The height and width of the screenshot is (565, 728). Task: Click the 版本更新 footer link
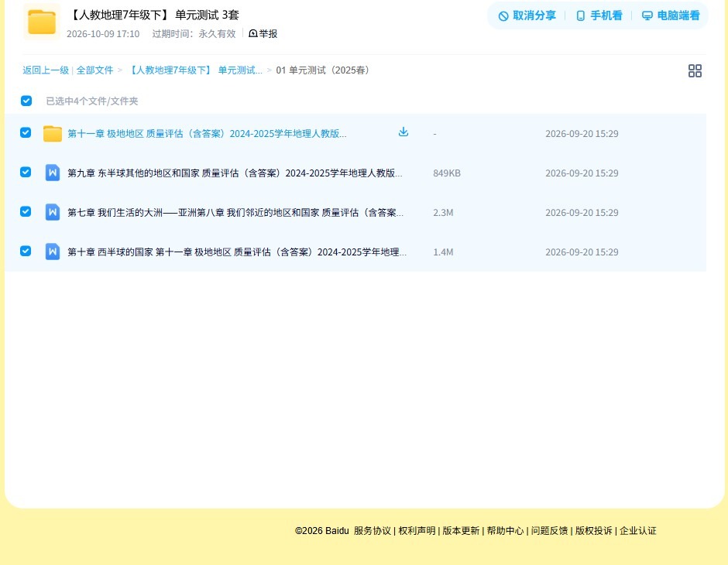[x=461, y=531]
